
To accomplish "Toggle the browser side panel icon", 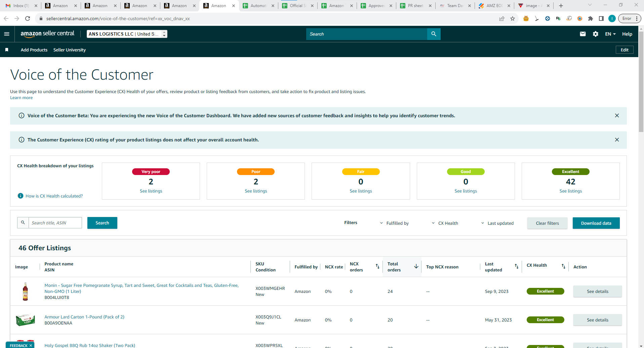I will [601, 18].
